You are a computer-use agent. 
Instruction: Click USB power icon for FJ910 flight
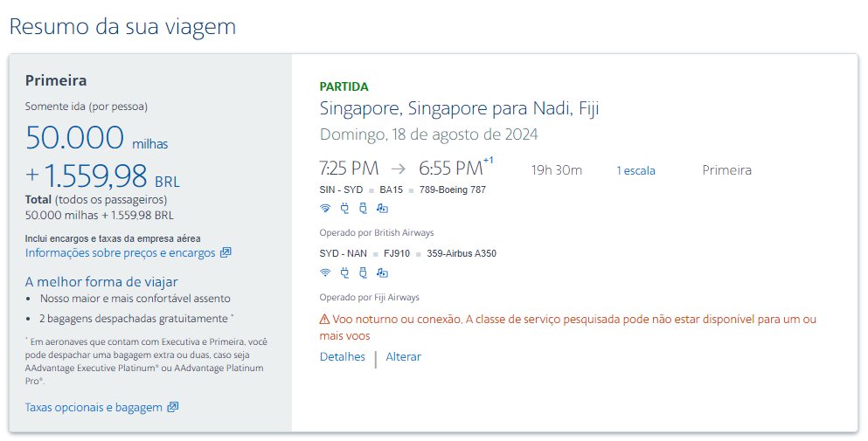tap(363, 272)
